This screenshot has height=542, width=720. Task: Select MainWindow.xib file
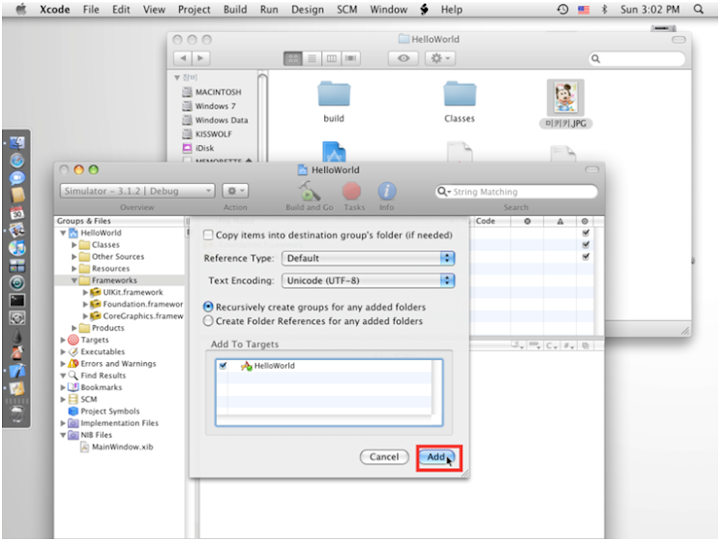click(x=117, y=447)
